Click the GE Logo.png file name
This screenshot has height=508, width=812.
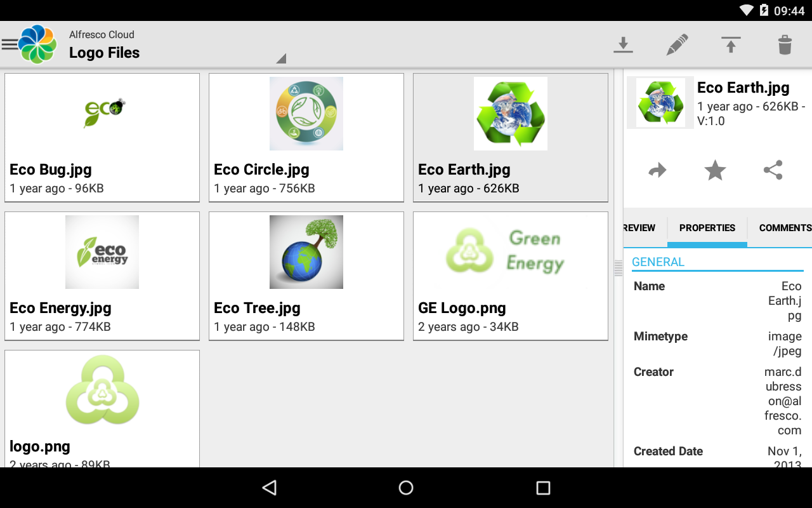coord(462,308)
